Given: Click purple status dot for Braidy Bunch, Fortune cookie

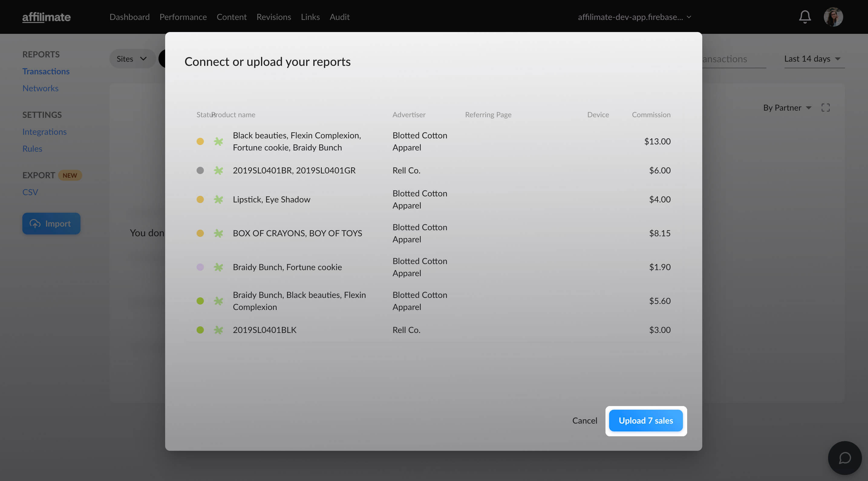Looking at the screenshot, I should pos(200,267).
